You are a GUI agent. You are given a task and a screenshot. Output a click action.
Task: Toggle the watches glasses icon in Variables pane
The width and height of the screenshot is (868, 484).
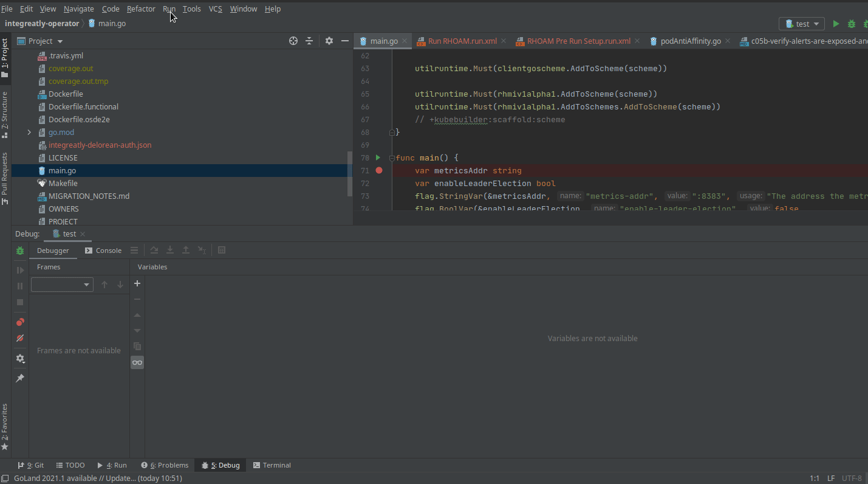[137, 362]
